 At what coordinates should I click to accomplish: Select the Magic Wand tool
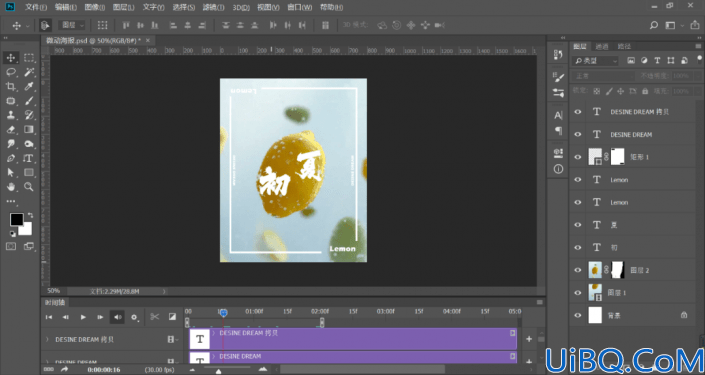tap(29, 72)
